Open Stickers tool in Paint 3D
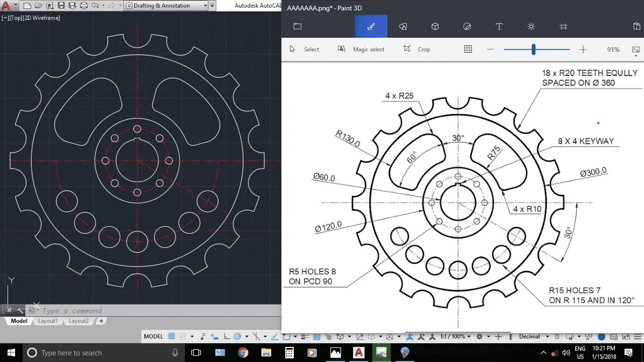Viewport: 644px width, 362px height. [x=467, y=27]
